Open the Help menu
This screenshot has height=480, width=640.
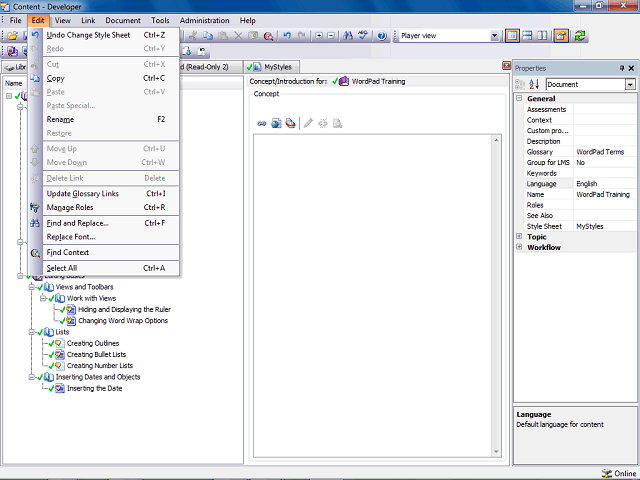point(247,20)
